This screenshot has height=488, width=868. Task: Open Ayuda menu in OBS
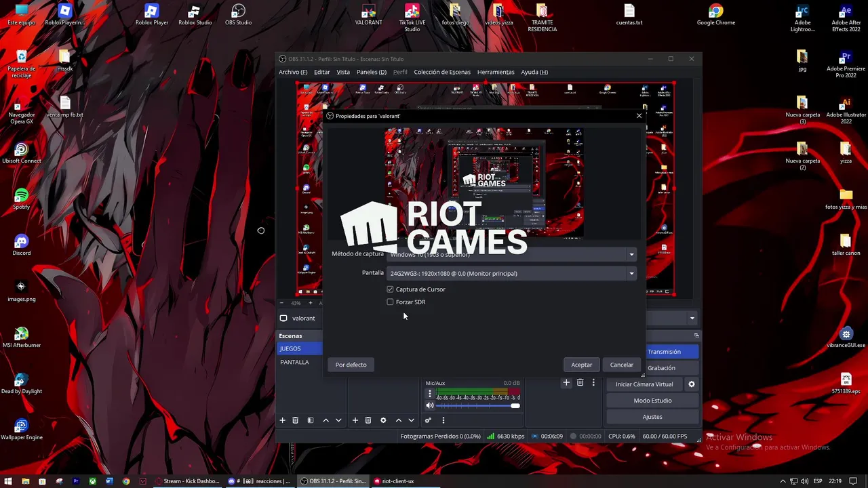pyautogui.click(x=534, y=72)
